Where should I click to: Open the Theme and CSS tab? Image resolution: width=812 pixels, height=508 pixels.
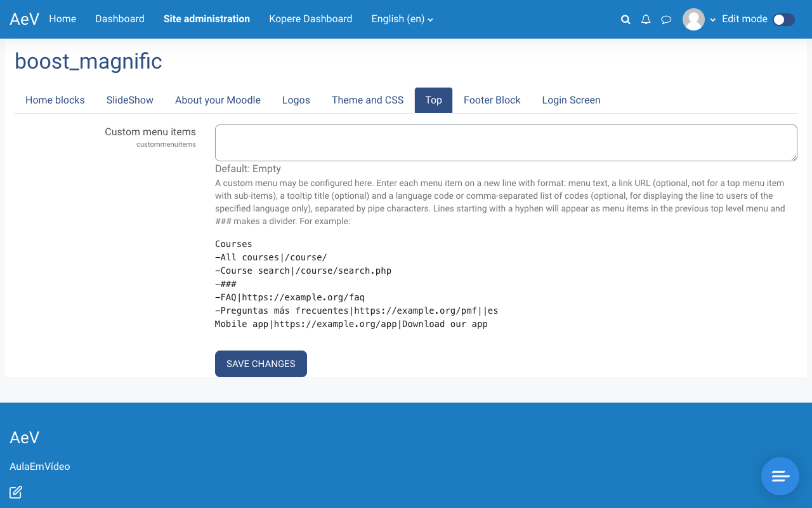367,100
